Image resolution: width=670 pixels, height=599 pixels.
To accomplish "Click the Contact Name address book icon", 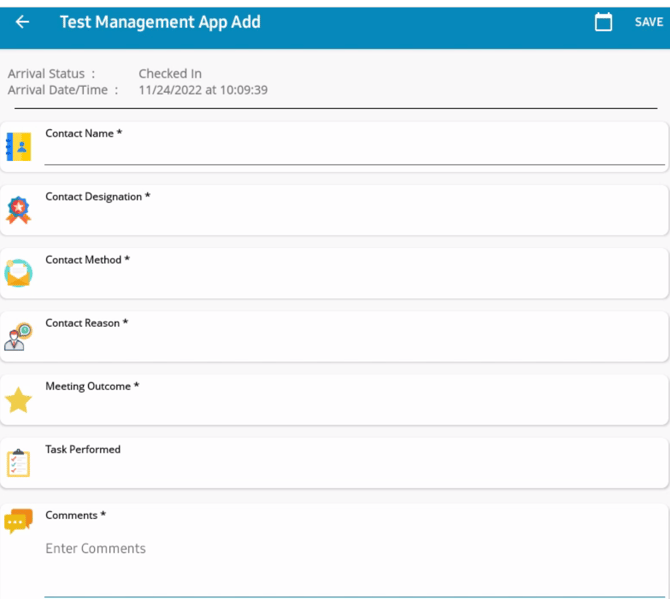I will [x=18, y=147].
